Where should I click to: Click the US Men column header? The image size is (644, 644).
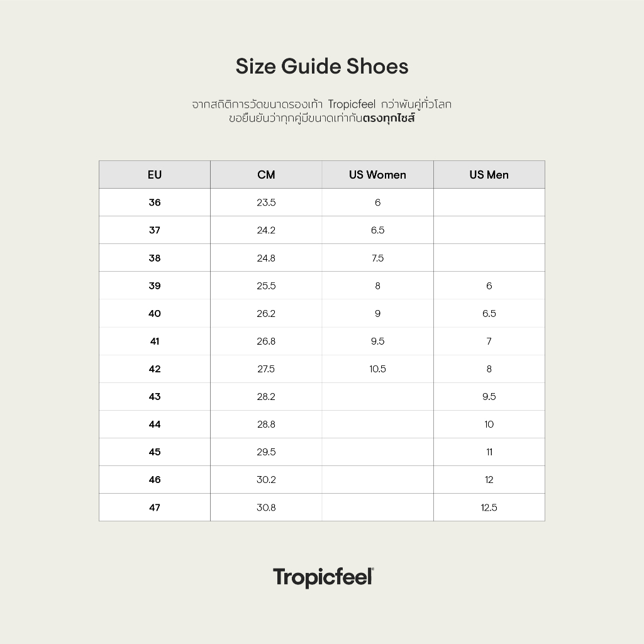tap(489, 175)
